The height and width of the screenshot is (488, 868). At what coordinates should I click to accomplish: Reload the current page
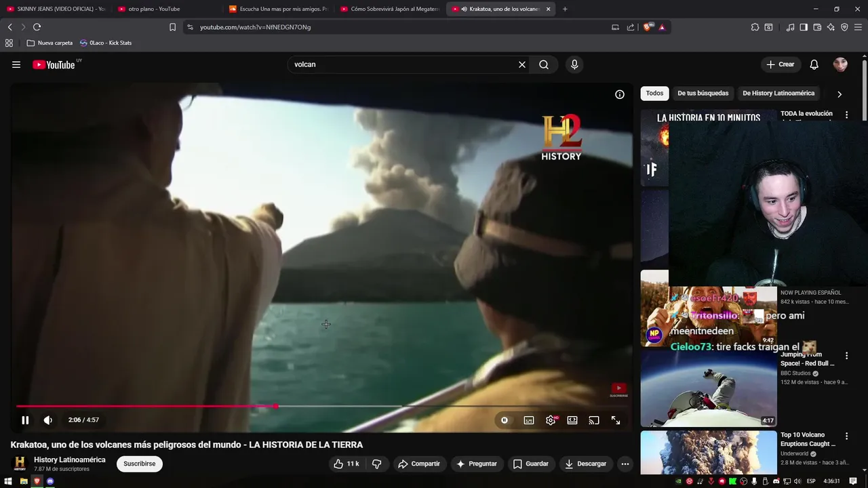tap(37, 27)
